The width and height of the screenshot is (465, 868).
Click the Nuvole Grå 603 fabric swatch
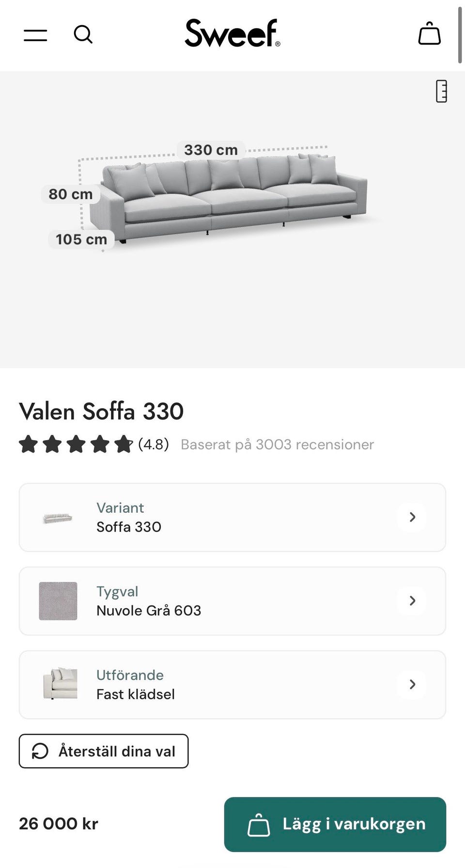coord(58,601)
